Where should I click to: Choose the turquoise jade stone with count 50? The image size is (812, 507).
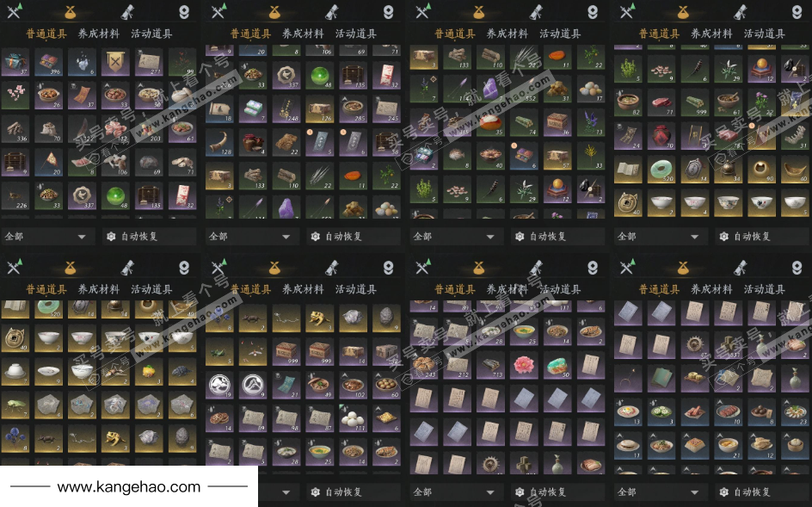[557, 365]
